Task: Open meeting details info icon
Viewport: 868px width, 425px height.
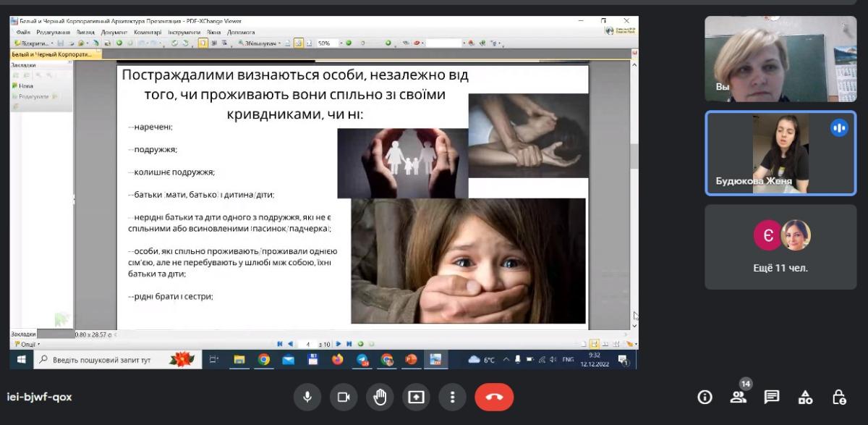Action: (705, 397)
